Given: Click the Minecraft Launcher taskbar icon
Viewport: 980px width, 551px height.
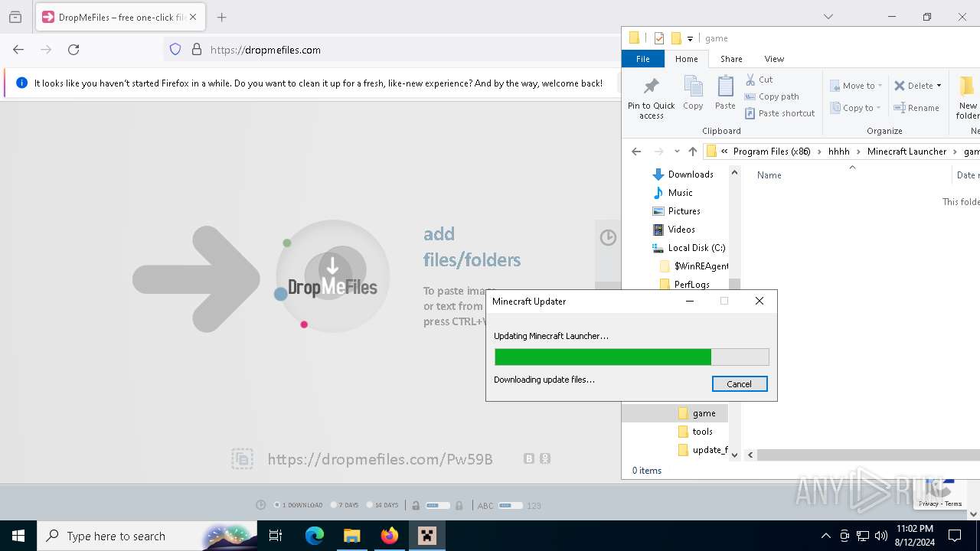Looking at the screenshot, I should [426, 536].
